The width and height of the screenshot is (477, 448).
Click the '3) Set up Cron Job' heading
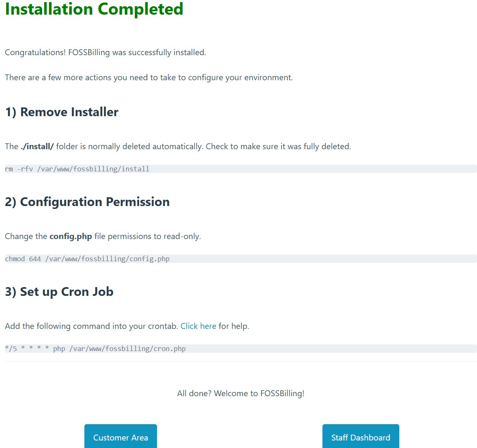click(59, 292)
